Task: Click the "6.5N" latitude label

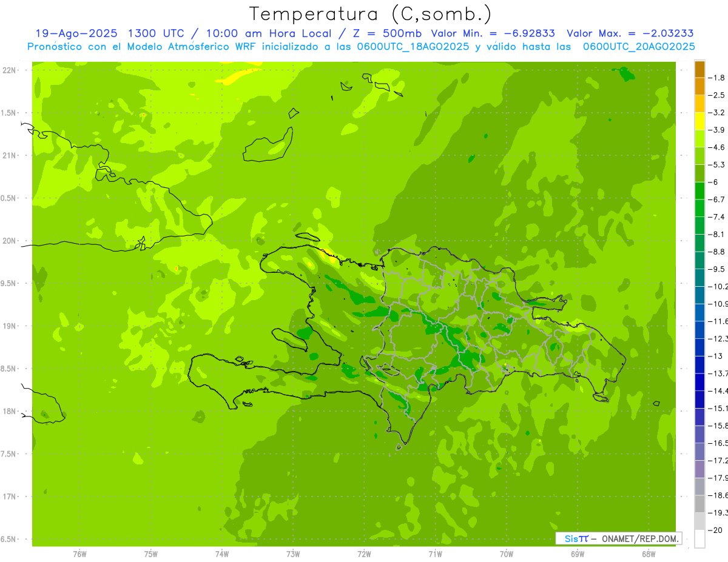Action: pyautogui.click(x=9, y=539)
